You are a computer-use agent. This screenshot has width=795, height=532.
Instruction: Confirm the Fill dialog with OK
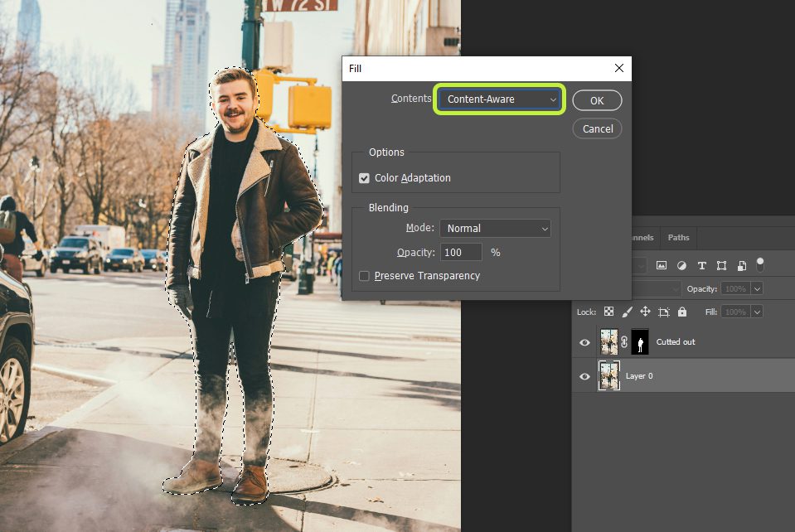click(597, 100)
